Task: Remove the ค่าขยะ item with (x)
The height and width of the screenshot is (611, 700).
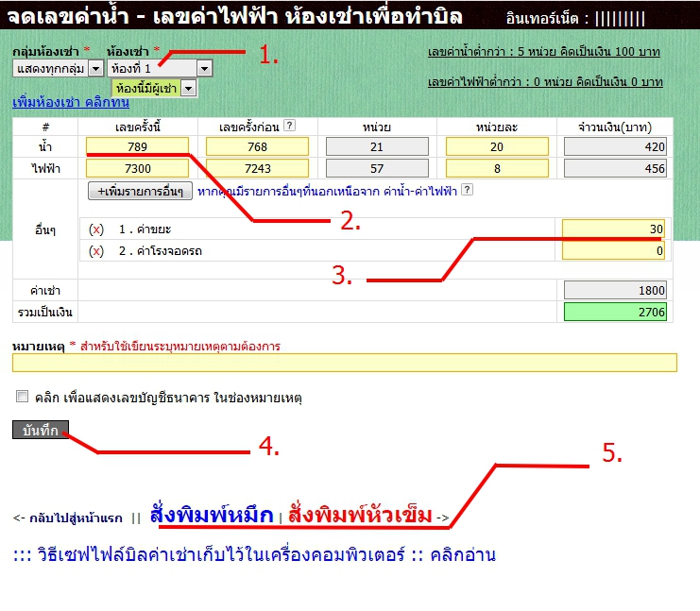Action: [95, 229]
